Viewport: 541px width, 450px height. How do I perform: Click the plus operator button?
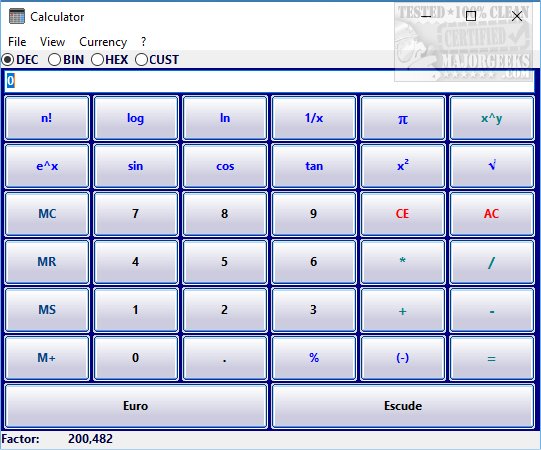403,310
